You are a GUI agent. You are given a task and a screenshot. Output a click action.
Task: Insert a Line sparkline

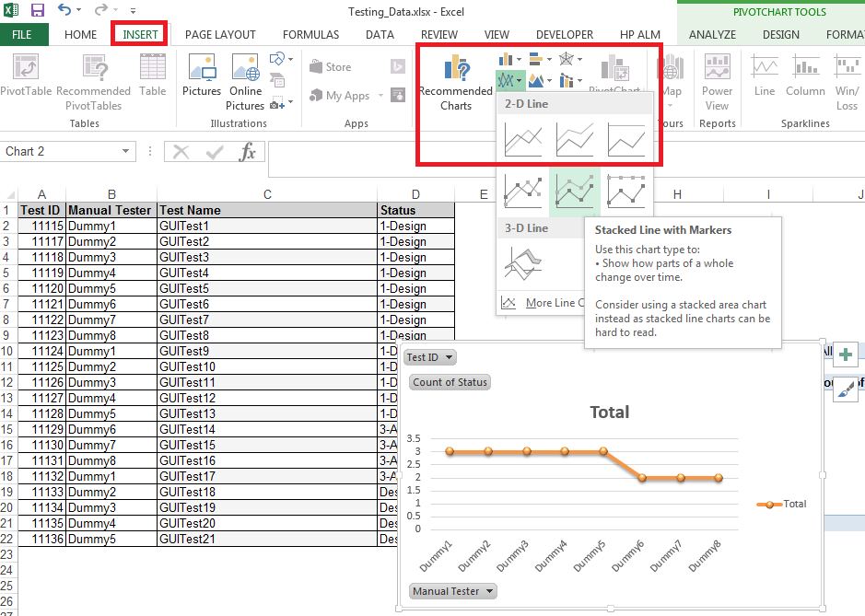coord(765,75)
